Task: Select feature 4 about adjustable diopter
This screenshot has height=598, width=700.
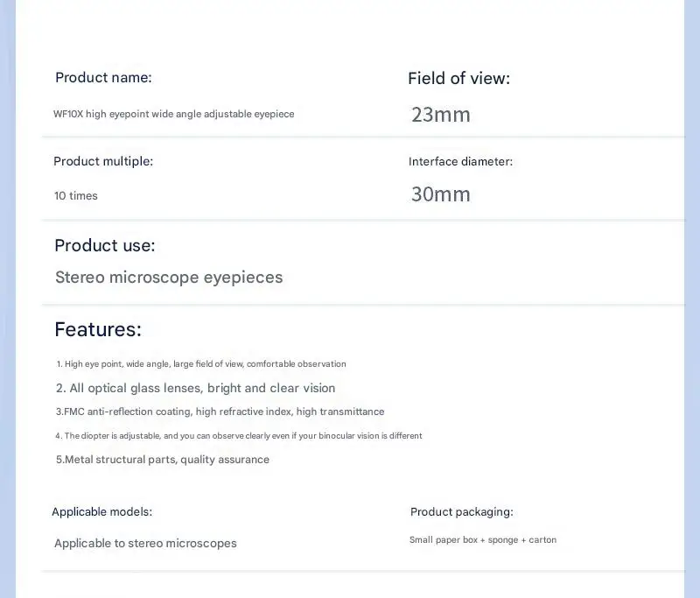Action: (239, 436)
